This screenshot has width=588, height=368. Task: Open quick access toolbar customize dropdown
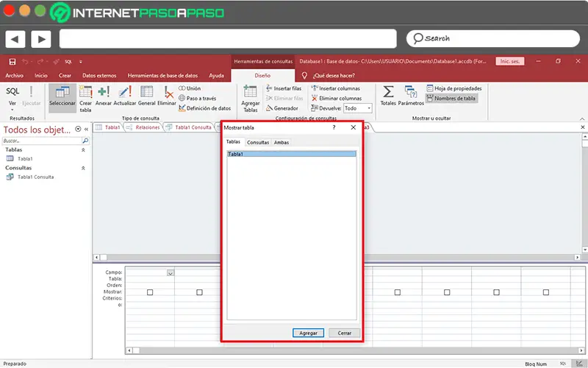81,62
